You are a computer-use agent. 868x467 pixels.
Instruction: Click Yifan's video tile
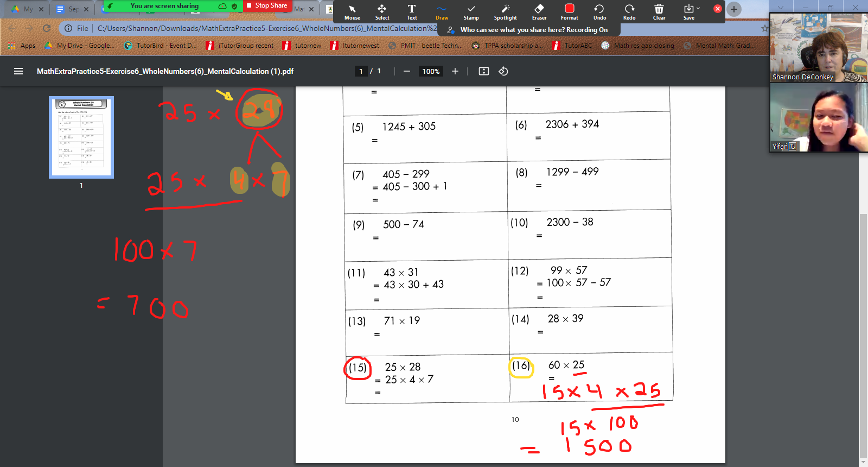click(x=818, y=117)
